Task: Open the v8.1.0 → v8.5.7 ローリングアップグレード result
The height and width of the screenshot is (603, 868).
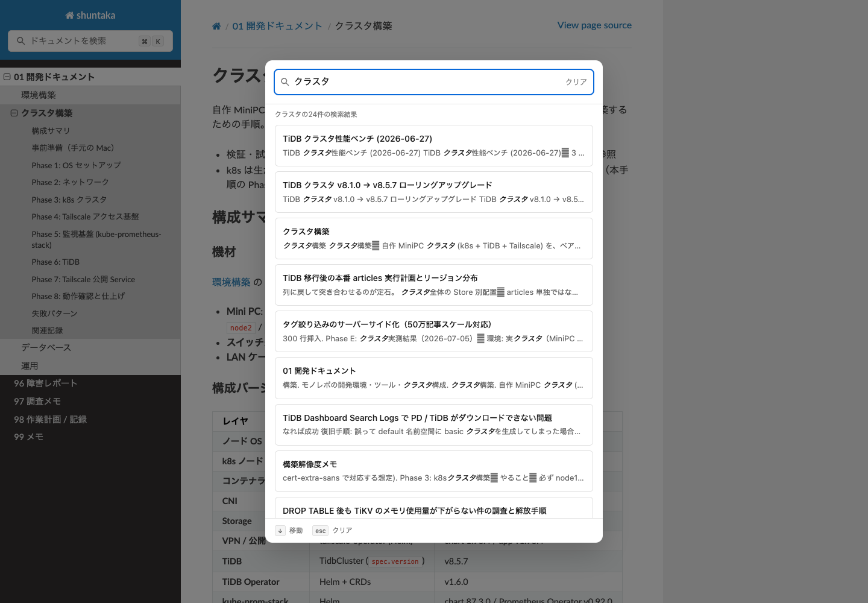Action: click(x=434, y=192)
